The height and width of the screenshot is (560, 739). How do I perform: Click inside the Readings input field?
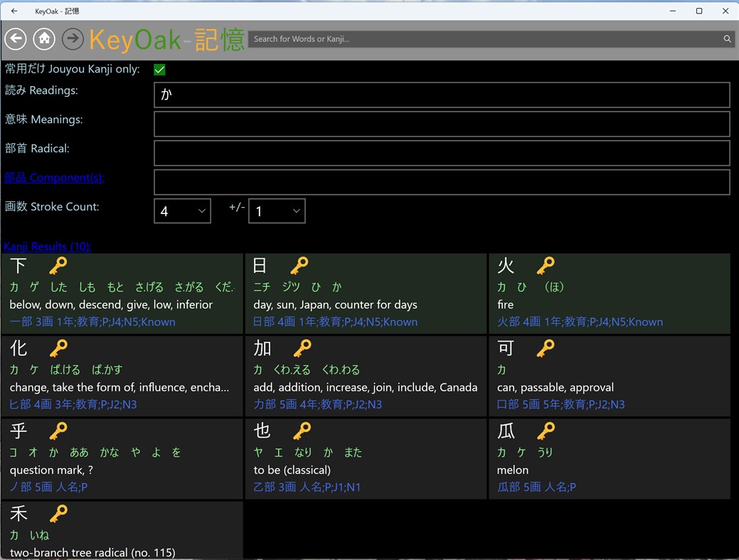coord(441,95)
